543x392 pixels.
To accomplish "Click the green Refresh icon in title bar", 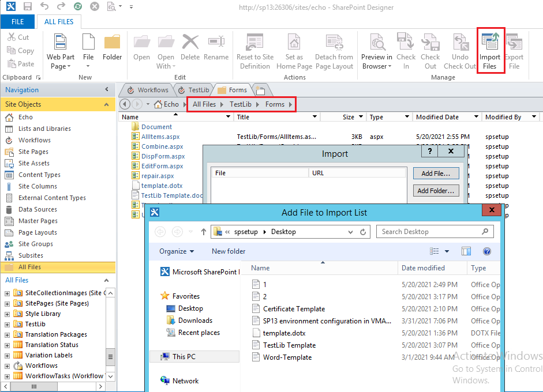I will tap(78, 6).
